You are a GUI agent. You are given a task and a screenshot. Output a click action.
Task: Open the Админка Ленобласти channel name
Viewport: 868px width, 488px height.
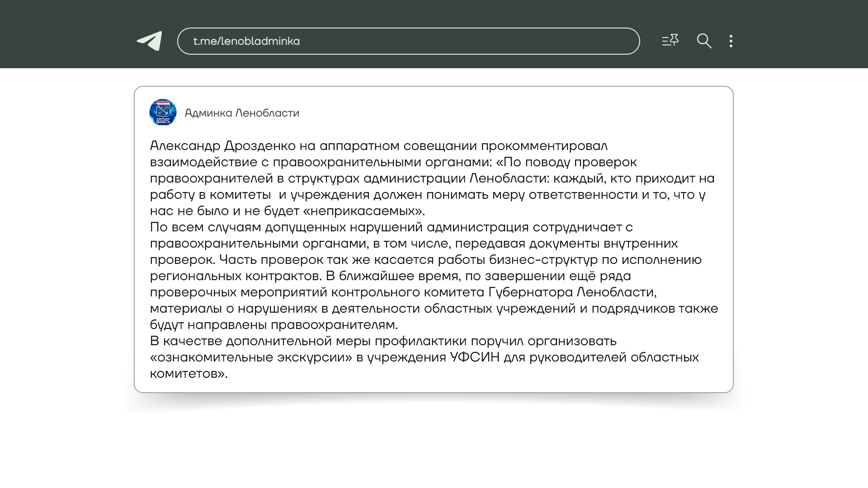[x=242, y=113]
